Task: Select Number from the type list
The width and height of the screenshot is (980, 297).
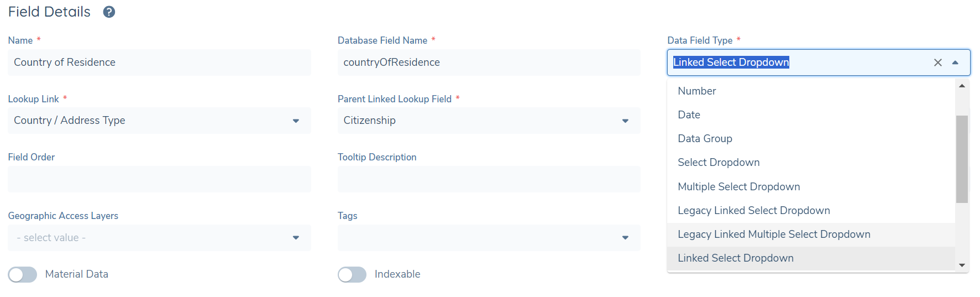Action: 696,91
